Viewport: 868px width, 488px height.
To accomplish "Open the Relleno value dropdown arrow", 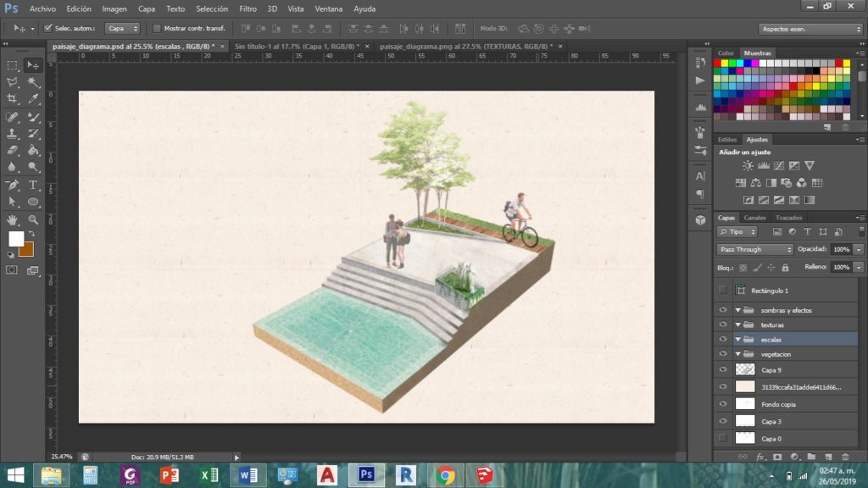I will click(859, 267).
